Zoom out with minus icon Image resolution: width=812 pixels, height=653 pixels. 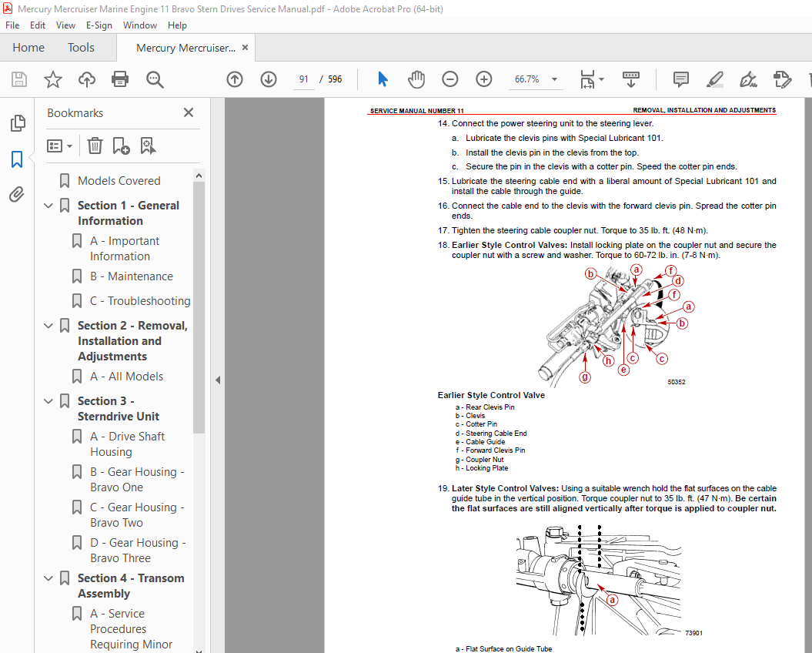click(450, 79)
